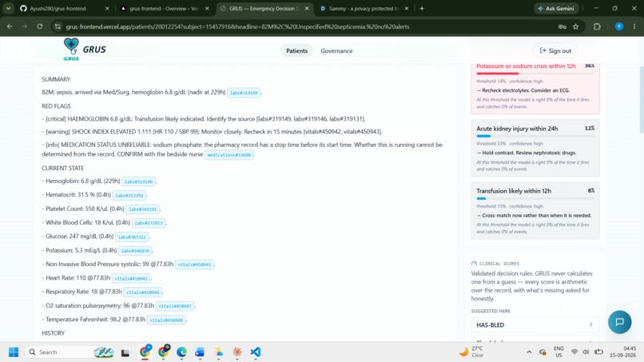
Task: Click the HAS-BLED row chevron arrow
Action: coord(590,324)
